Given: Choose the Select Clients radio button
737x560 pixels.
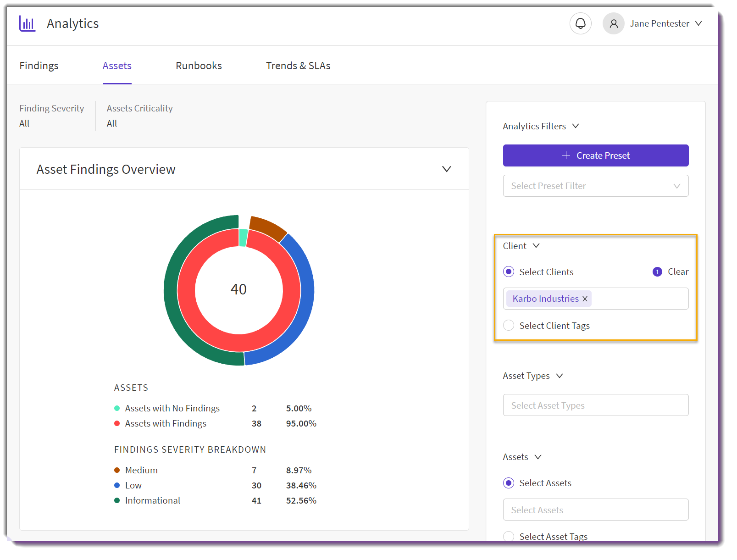Looking at the screenshot, I should click(x=509, y=272).
